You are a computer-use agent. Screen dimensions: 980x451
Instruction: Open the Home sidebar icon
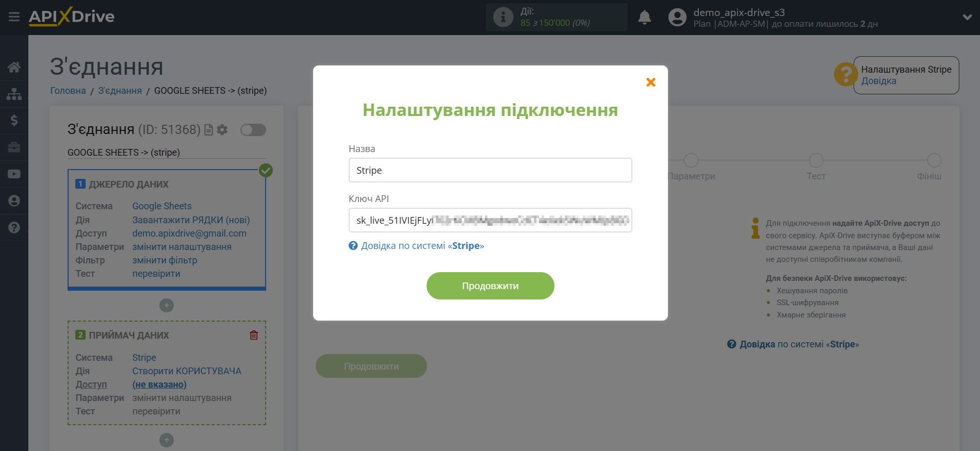pyautogui.click(x=14, y=67)
